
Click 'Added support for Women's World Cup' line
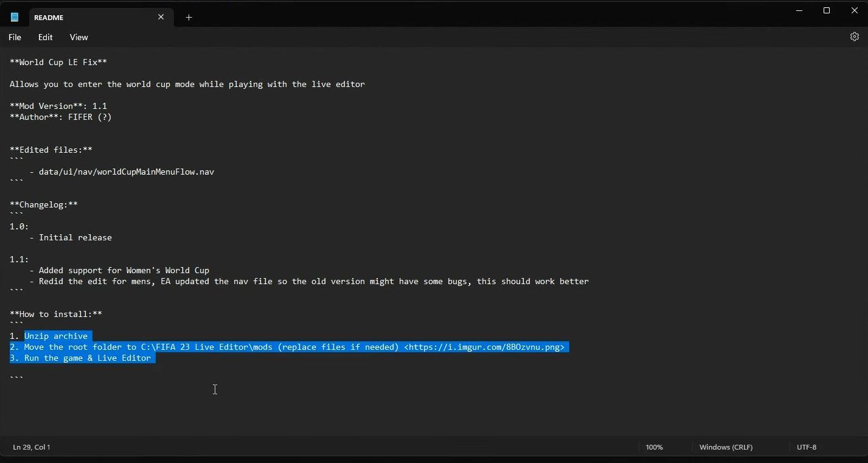coord(119,270)
